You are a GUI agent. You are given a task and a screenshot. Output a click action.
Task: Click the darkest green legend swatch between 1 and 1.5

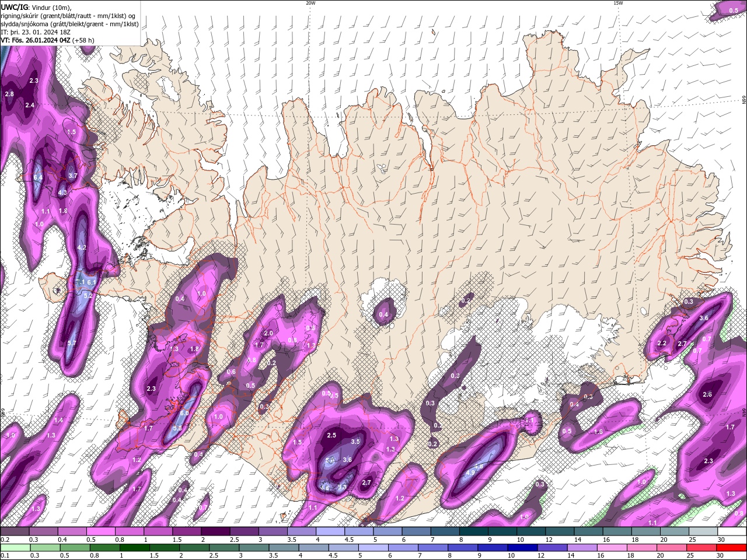pyautogui.click(x=135, y=548)
